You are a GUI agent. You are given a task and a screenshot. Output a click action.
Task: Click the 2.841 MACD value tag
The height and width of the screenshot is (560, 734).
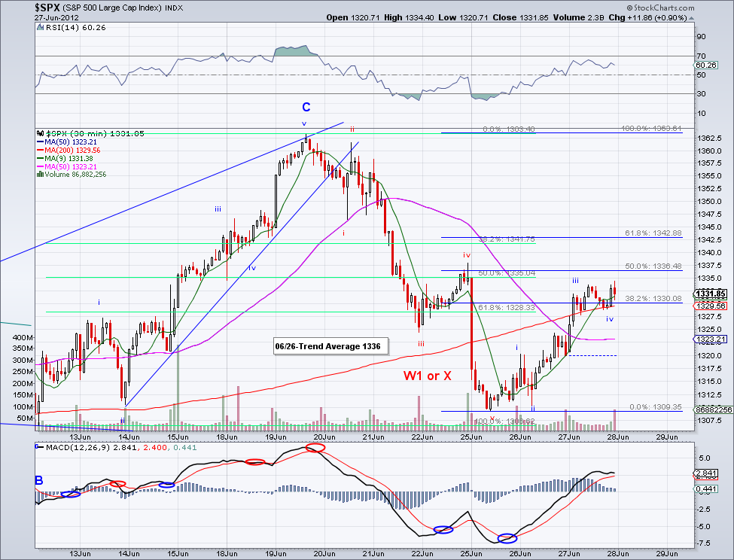[x=707, y=473]
